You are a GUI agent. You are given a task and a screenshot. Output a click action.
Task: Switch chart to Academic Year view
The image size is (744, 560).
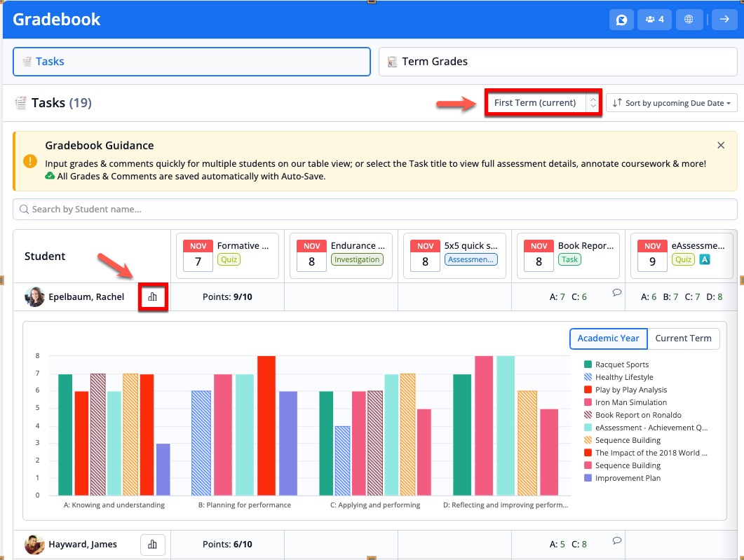pos(608,338)
